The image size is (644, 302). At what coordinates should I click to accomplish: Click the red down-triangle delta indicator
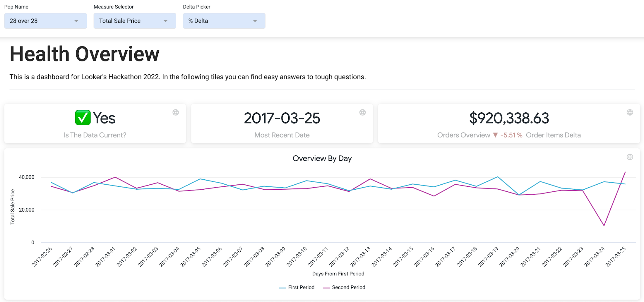click(x=495, y=135)
